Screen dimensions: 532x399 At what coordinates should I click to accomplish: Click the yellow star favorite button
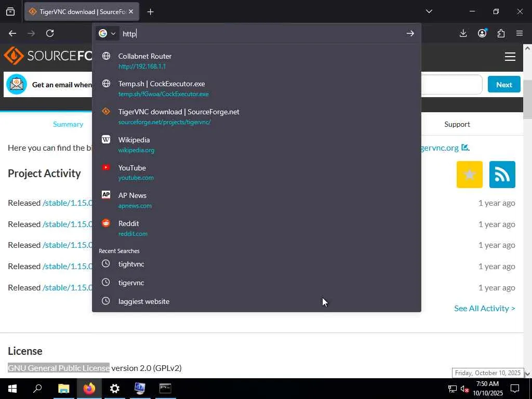(470, 175)
